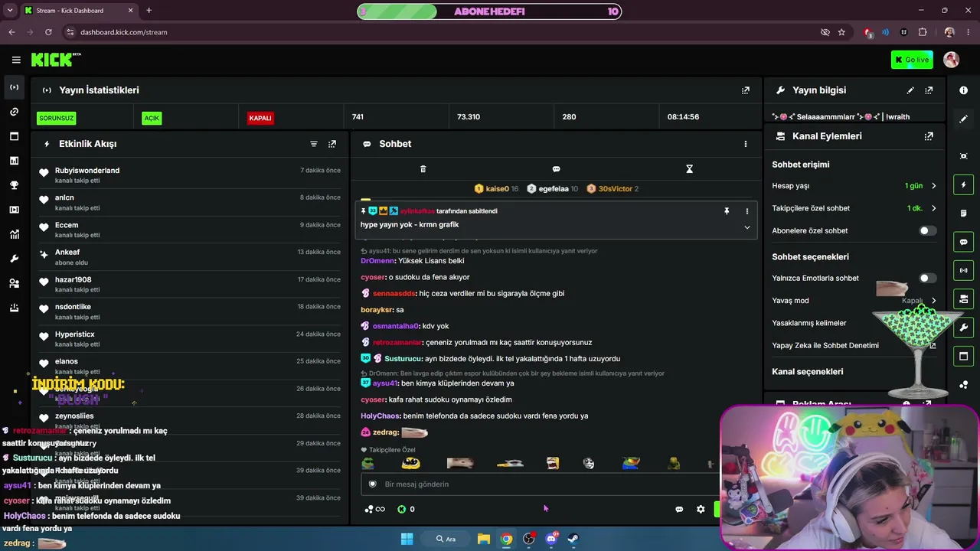Toggle Abonelere özel sohbet switch

tap(928, 230)
